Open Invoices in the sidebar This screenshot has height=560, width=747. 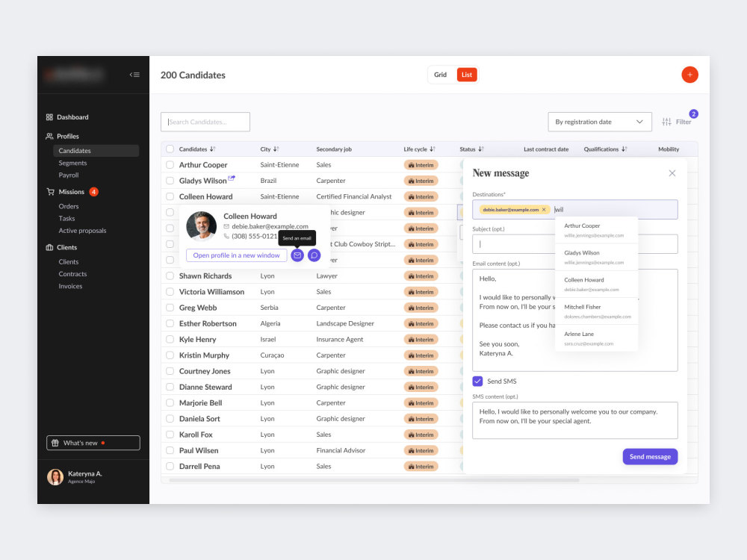click(70, 286)
